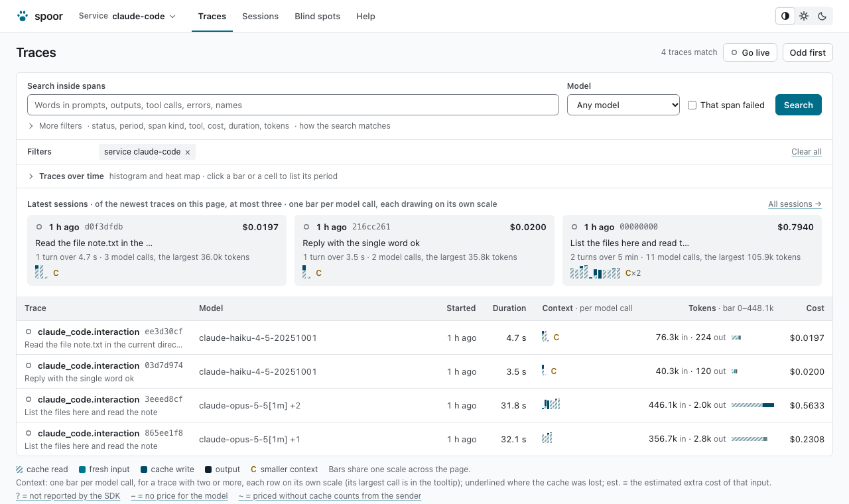Open the All sessions link
This screenshot has height=504, width=849.
coord(795,204)
